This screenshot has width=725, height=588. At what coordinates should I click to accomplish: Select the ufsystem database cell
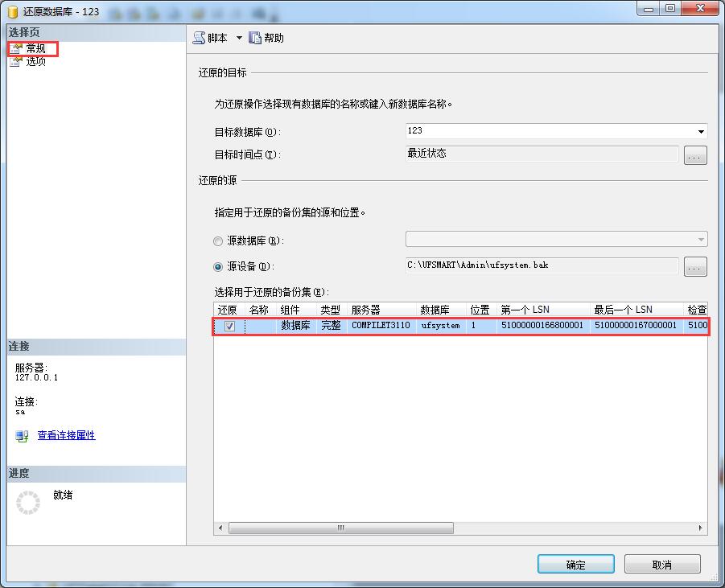pyautogui.click(x=441, y=326)
